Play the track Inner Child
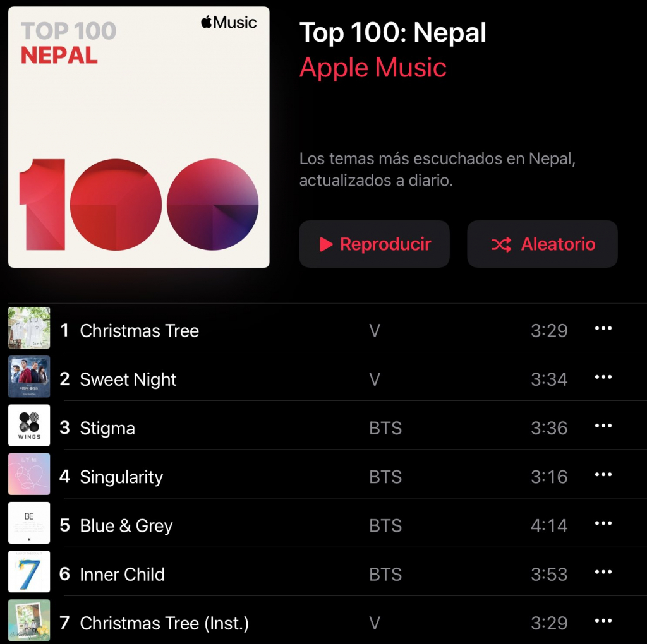 tap(122, 575)
